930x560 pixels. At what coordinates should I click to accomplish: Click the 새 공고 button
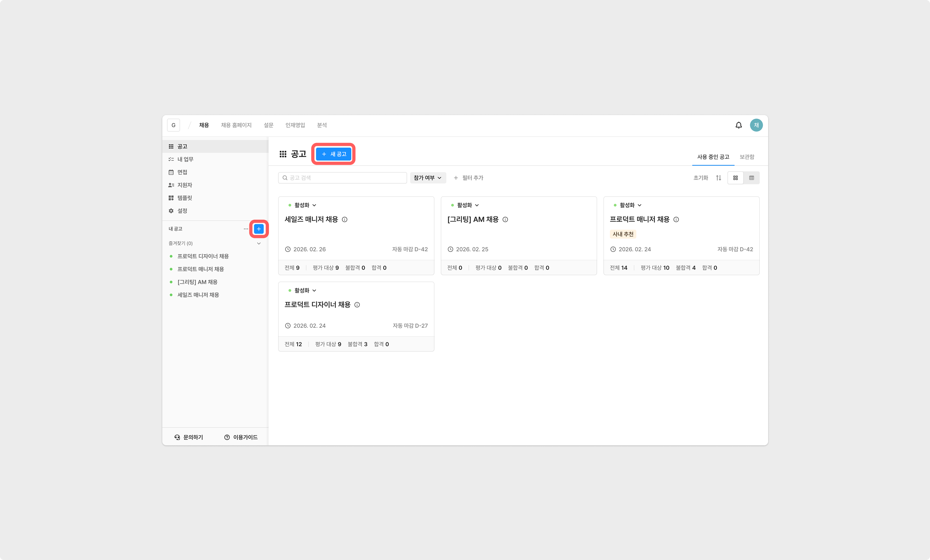click(x=333, y=154)
